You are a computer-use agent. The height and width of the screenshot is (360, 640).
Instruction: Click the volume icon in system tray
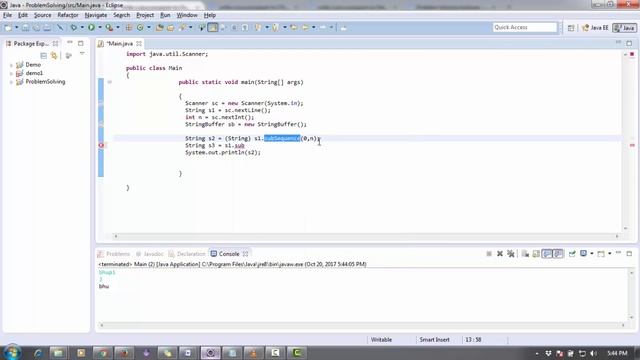593,353
